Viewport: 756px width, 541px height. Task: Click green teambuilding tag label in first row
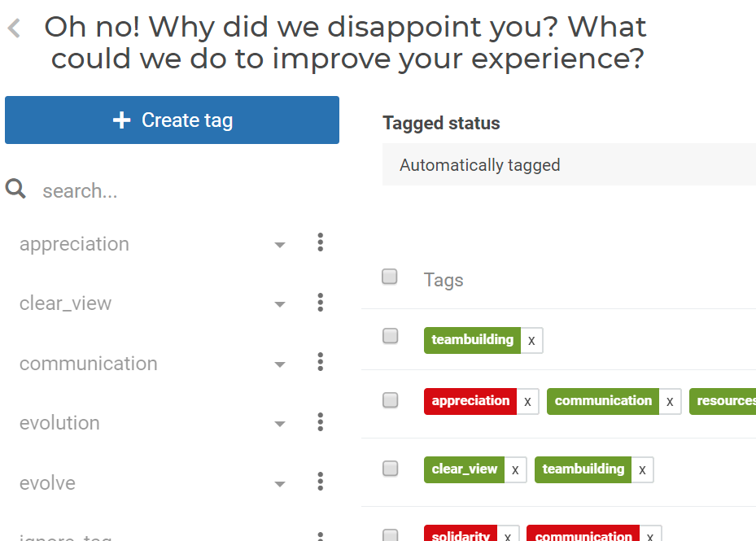[x=473, y=340]
